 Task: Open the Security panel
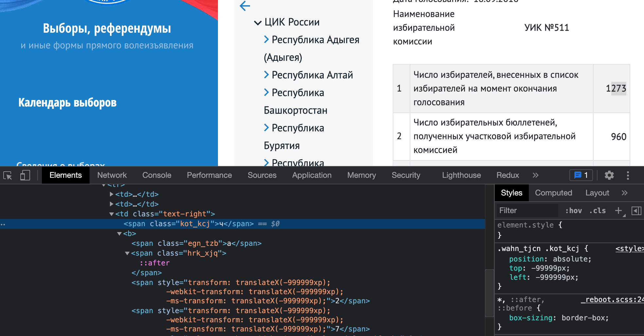click(x=406, y=175)
